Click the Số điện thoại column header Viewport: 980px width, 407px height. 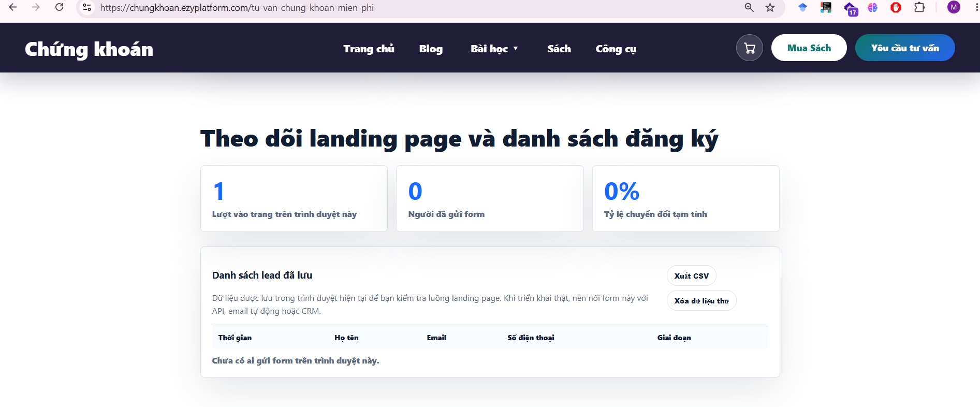click(531, 338)
